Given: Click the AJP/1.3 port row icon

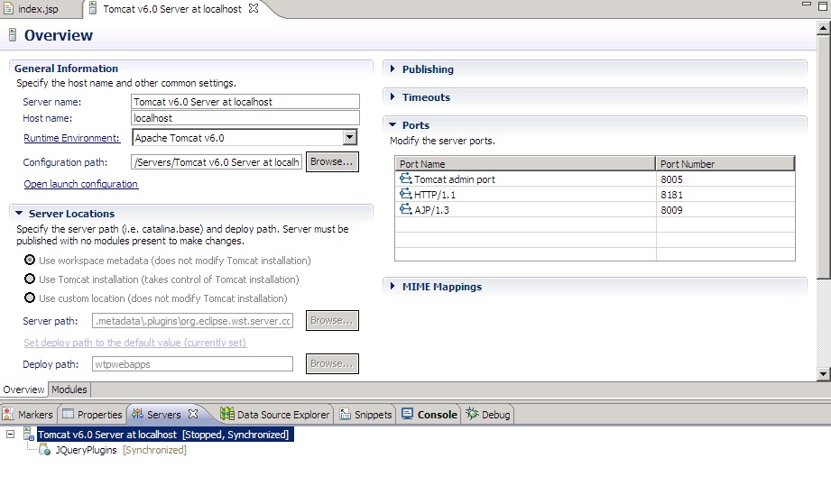Looking at the screenshot, I should pos(405,209).
